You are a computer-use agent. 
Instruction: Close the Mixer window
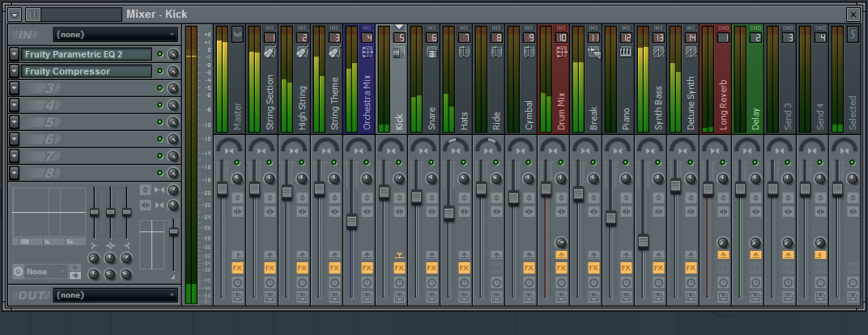[x=853, y=15]
